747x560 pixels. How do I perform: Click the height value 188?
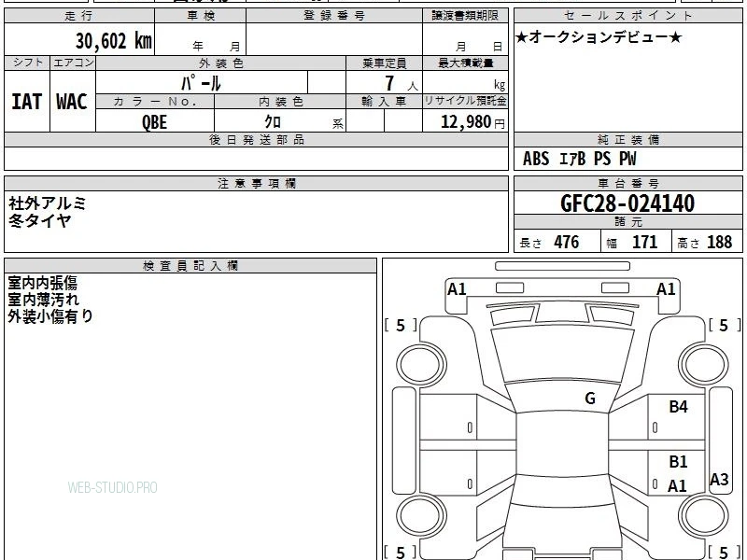[x=719, y=243]
